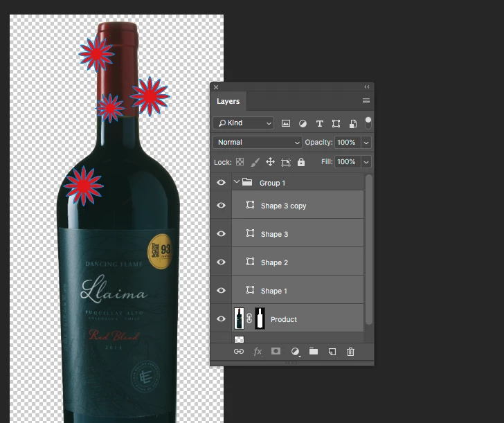Screen dimensions: 504x423
Task: Toggle visibility of Shape 3 layer
Action: coord(221,234)
